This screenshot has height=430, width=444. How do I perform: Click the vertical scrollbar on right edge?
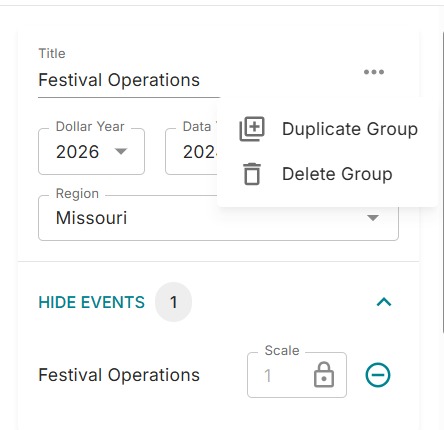click(443, 183)
